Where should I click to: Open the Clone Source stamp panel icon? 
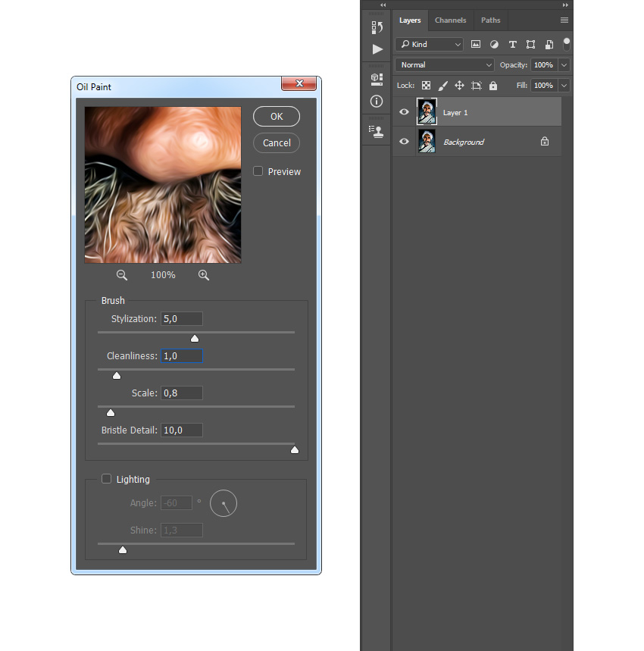pyautogui.click(x=377, y=130)
